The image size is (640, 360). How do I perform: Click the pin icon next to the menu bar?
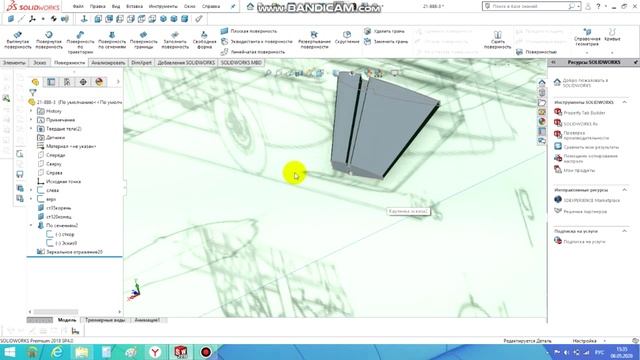[233, 7]
